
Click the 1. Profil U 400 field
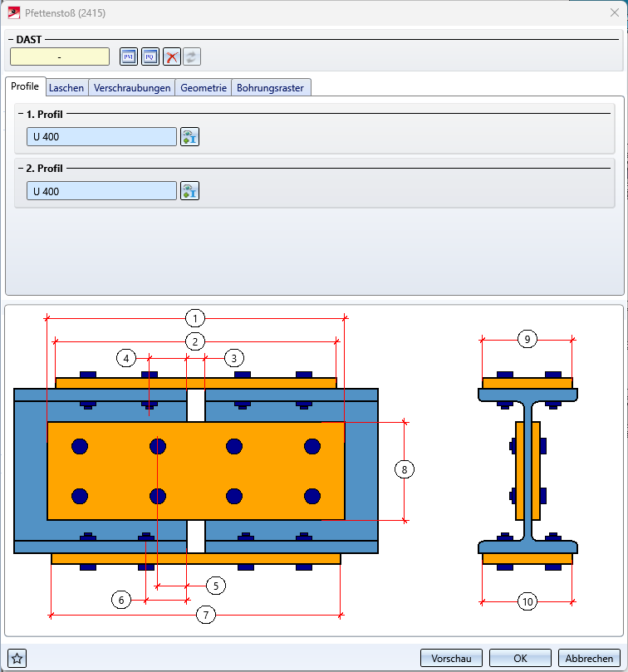[x=101, y=137]
